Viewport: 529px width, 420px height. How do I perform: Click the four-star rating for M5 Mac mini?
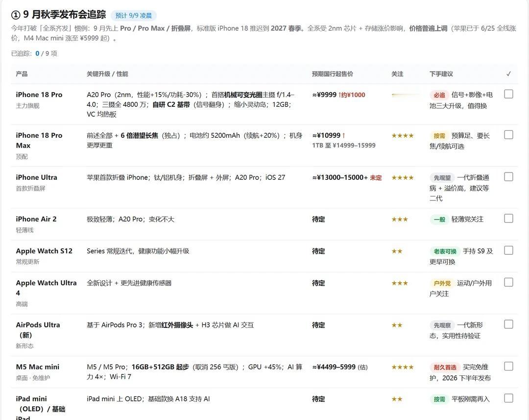pos(403,368)
